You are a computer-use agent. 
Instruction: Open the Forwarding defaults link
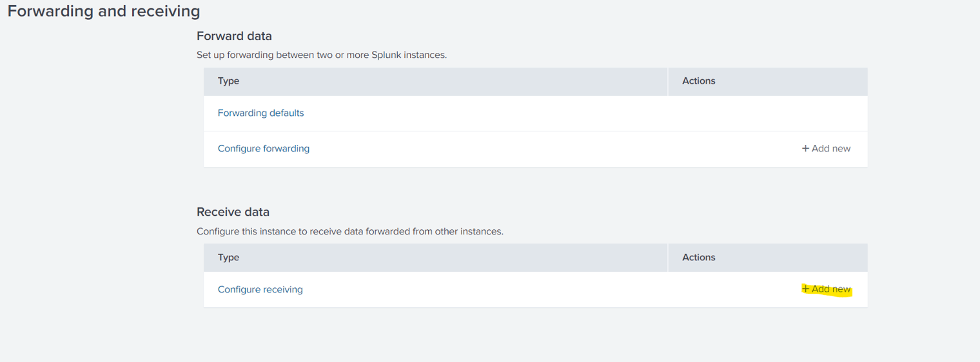[x=260, y=113]
